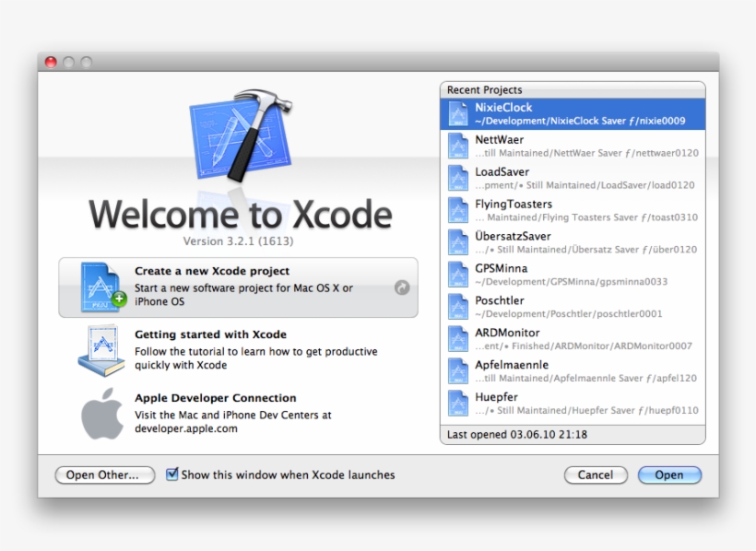
Task: Open Apple Developer Connection link
Action: [238, 414]
